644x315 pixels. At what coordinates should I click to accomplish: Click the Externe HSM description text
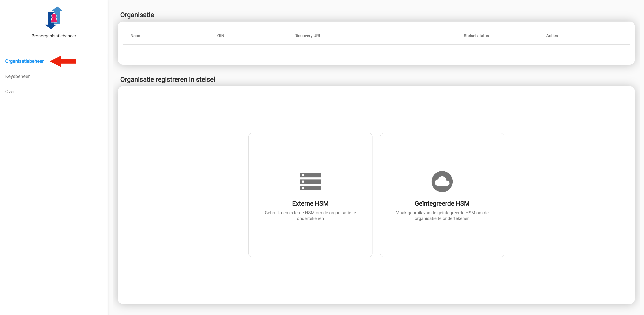pyautogui.click(x=310, y=215)
